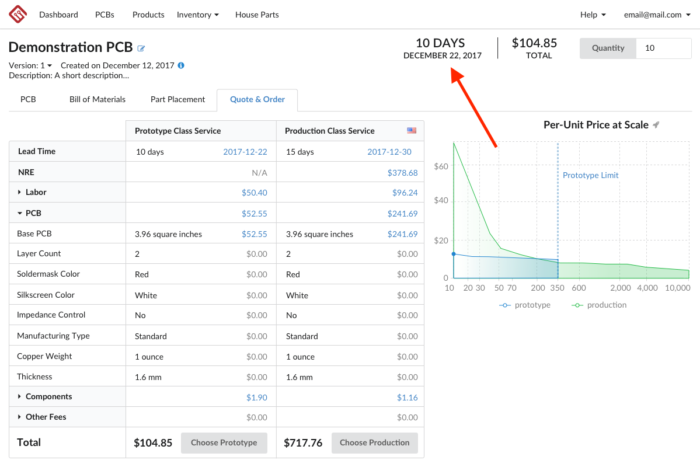Open the Inventory dropdown menu
The height and width of the screenshot is (467, 700).
[198, 15]
